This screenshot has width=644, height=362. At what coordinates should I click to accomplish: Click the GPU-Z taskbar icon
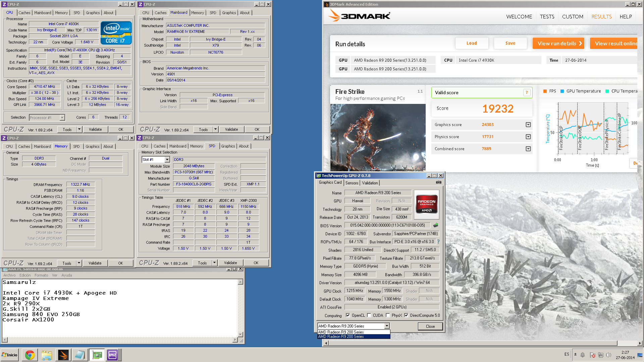click(x=97, y=355)
